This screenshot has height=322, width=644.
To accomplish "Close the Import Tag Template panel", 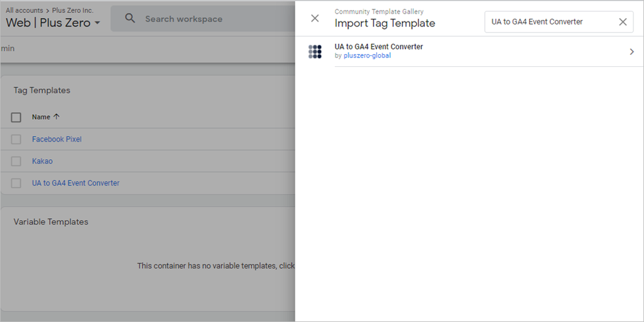I will pos(315,19).
